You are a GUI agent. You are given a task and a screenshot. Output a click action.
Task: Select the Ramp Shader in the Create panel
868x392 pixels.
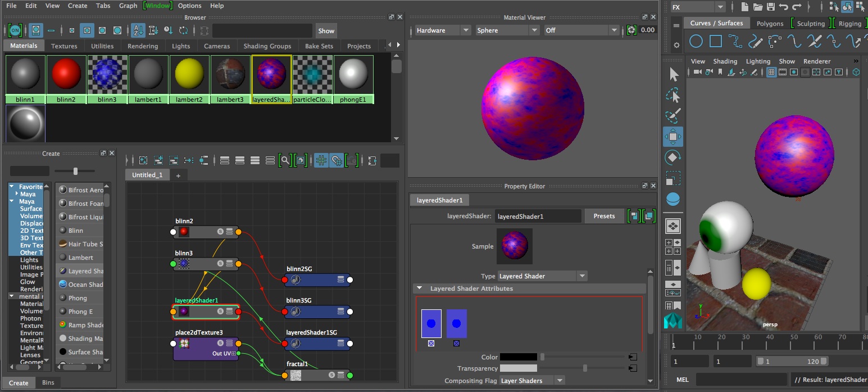coord(81,325)
